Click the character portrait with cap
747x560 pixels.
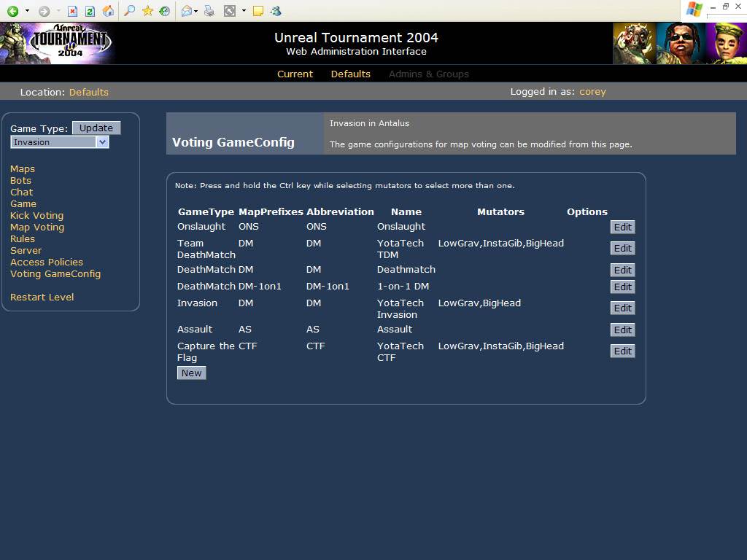726,43
